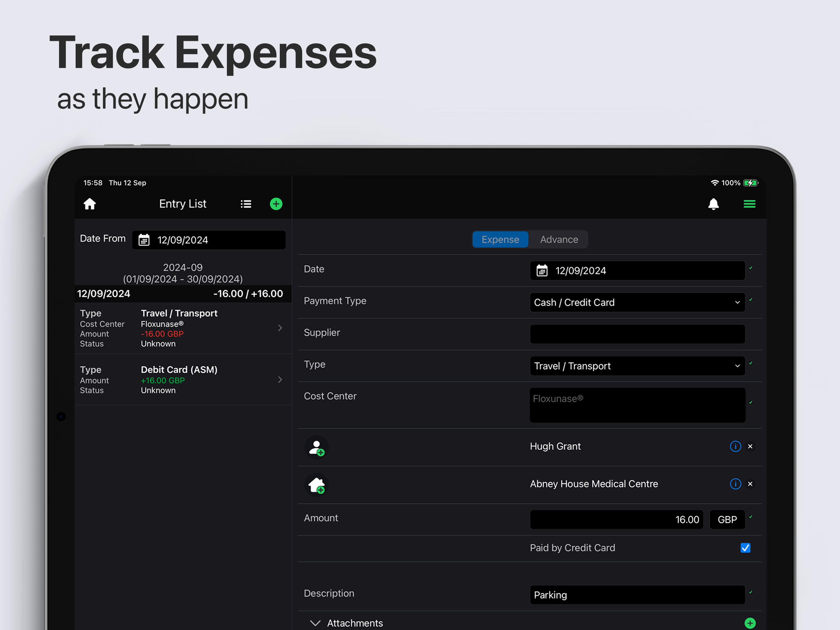
Task: Select the Expense tab
Action: point(500,239)
